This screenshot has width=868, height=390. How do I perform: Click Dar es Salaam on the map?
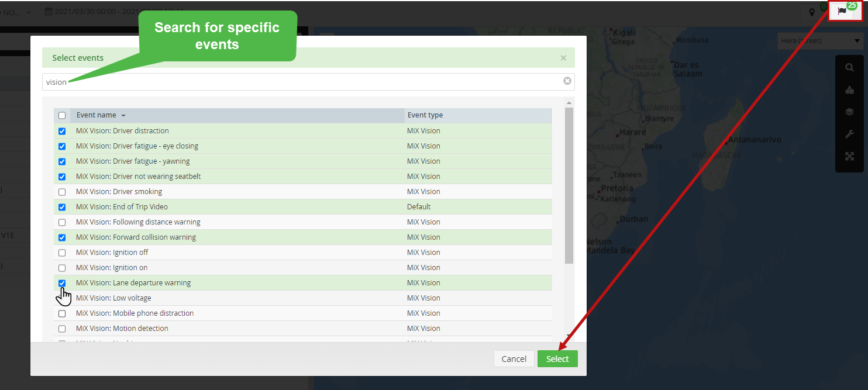688,69
